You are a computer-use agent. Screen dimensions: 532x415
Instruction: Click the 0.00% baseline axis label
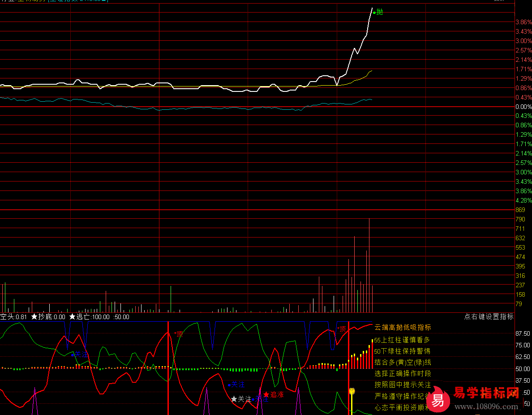523,107
